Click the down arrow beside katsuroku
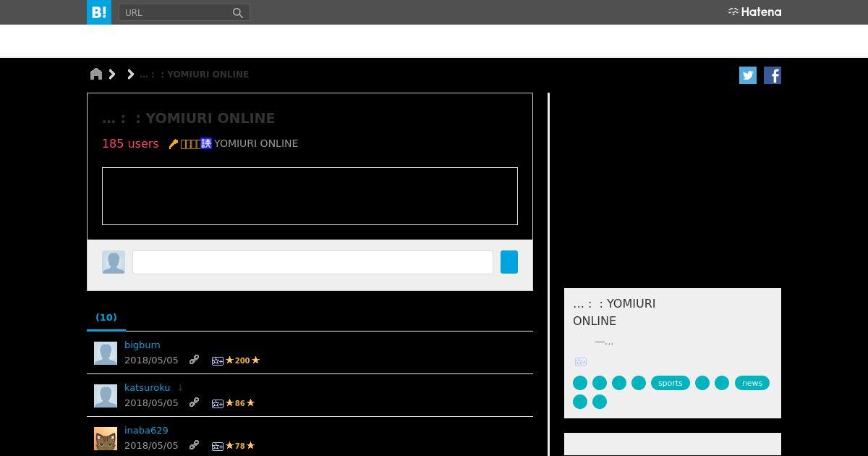 point(180,388)
